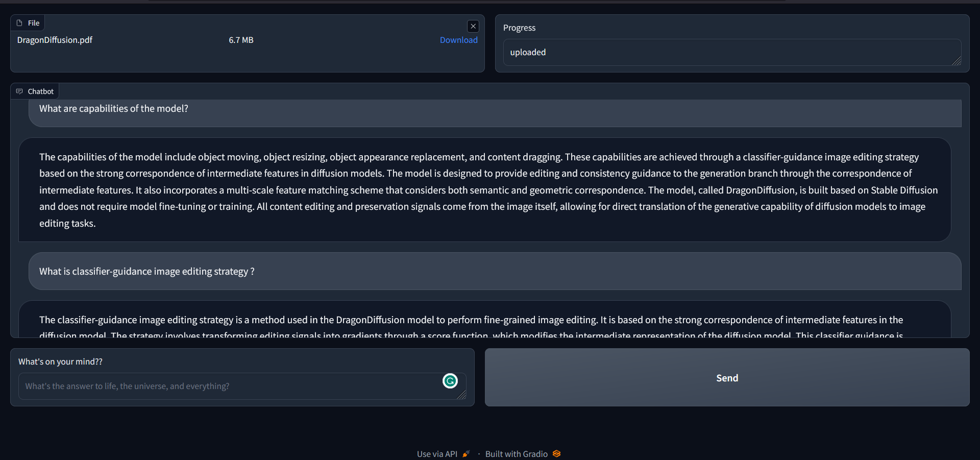
Task: Click the Chatbot speech bubble icon
Action: (x=19, y=91)
